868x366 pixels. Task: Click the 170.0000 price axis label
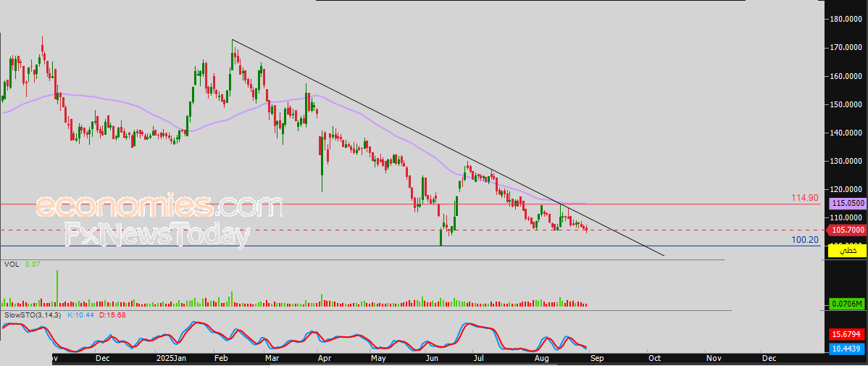(846, 48)
